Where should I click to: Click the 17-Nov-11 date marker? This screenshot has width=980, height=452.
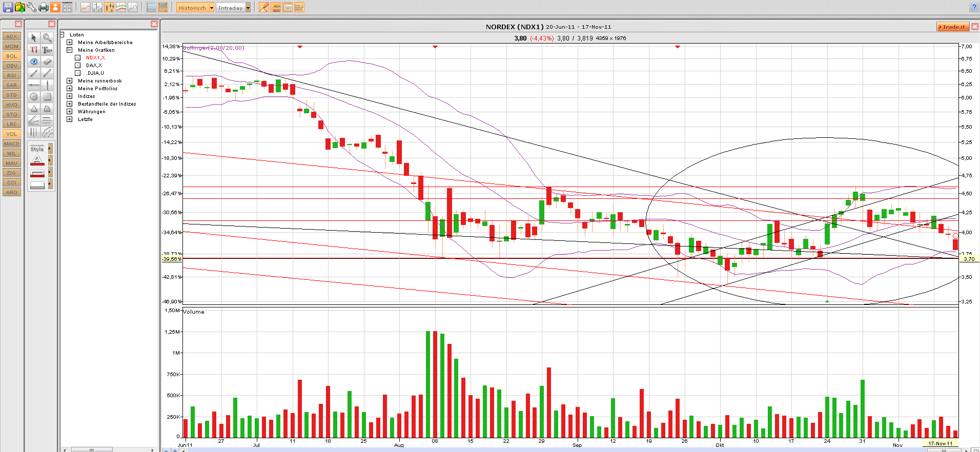click(x=941, y=444)
